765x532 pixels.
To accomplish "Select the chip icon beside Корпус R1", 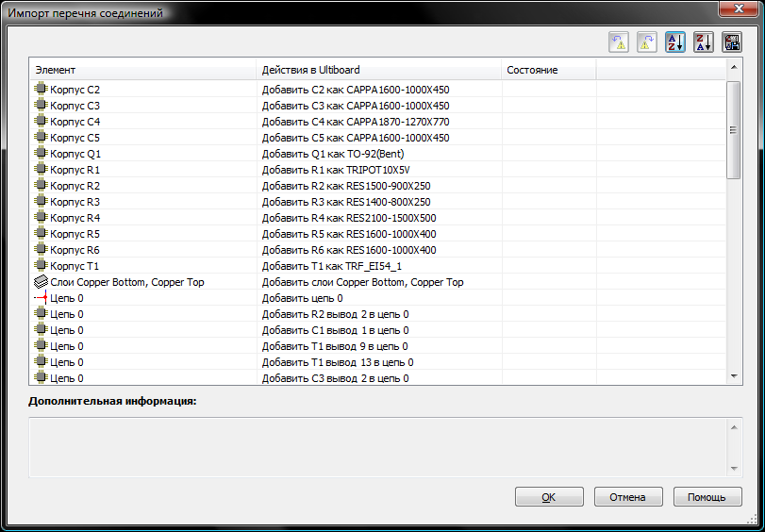I will click(x=41, y=170).
